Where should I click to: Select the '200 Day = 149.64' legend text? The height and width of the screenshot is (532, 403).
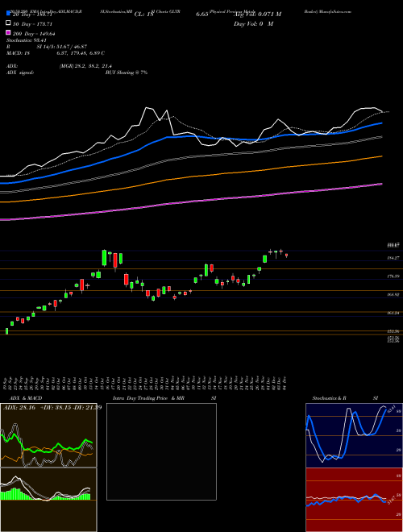coord(34,34)
